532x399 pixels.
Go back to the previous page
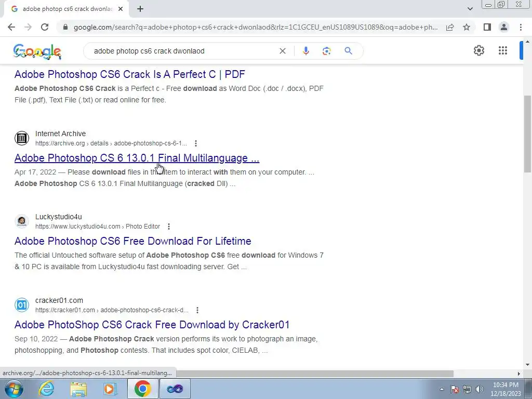tap(11, 27)
